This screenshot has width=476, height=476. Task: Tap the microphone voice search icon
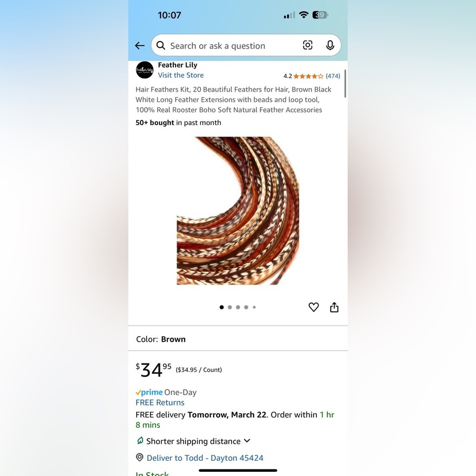tap(330, 45)
